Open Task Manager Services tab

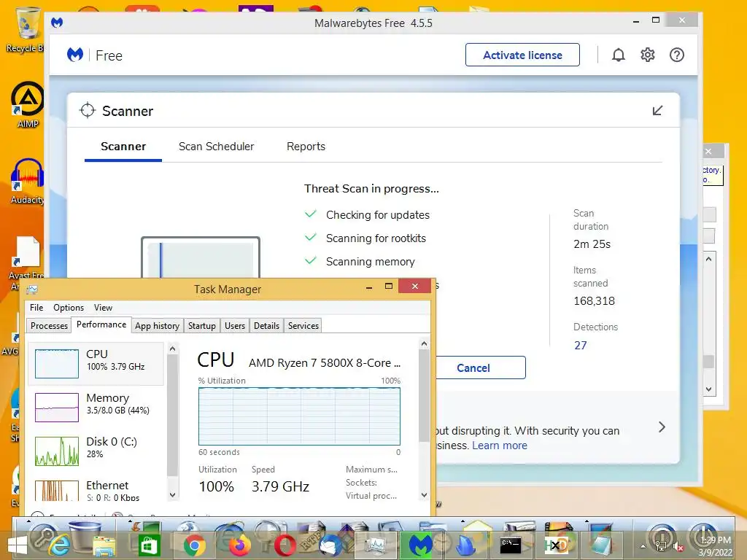(x=303, y=326)
